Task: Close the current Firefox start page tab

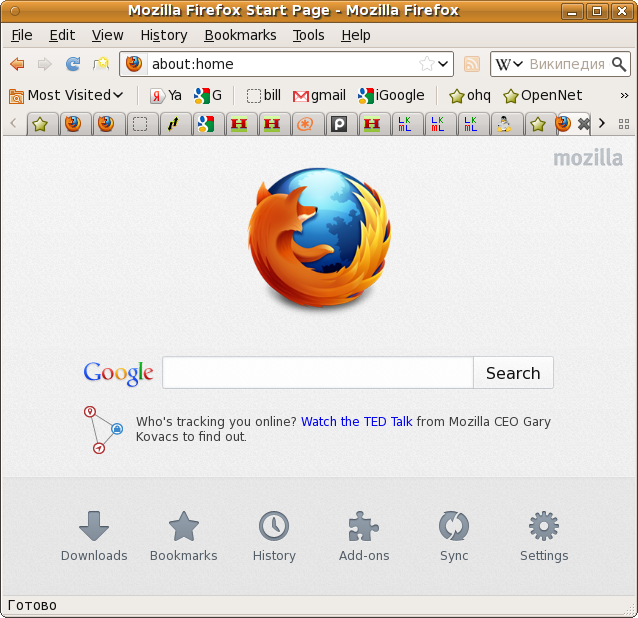Action: pos(584,124)
